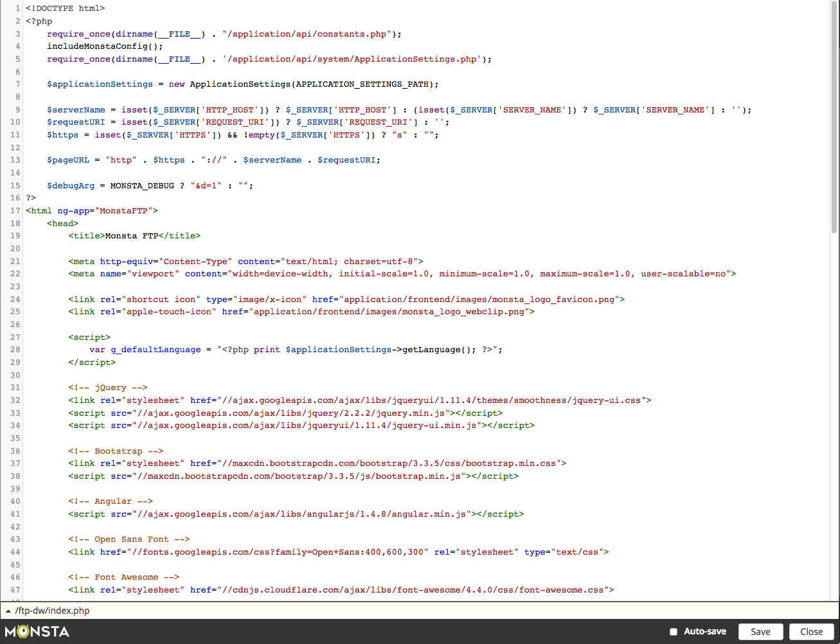Click the ApplicationSettings.php require path
840x644 pixels.
pyautogui.click(x=352, y=59)
